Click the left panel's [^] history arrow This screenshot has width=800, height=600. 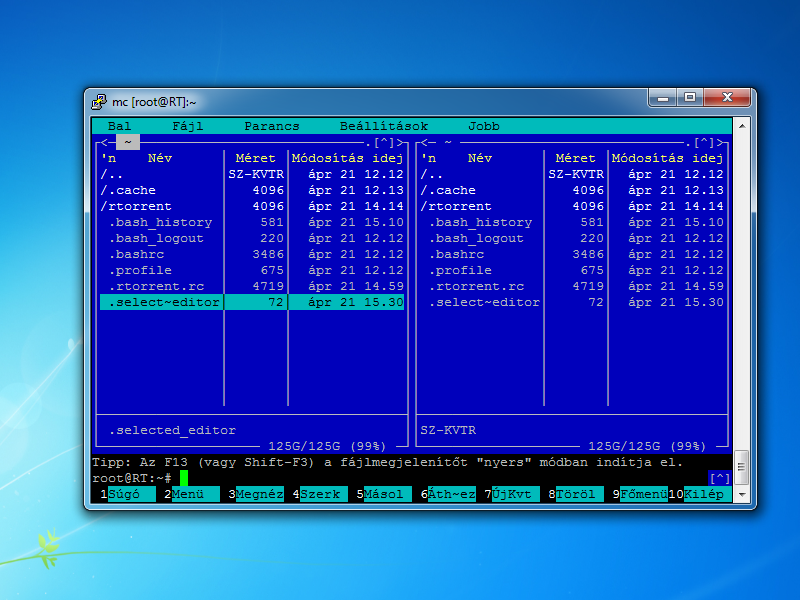384,142
